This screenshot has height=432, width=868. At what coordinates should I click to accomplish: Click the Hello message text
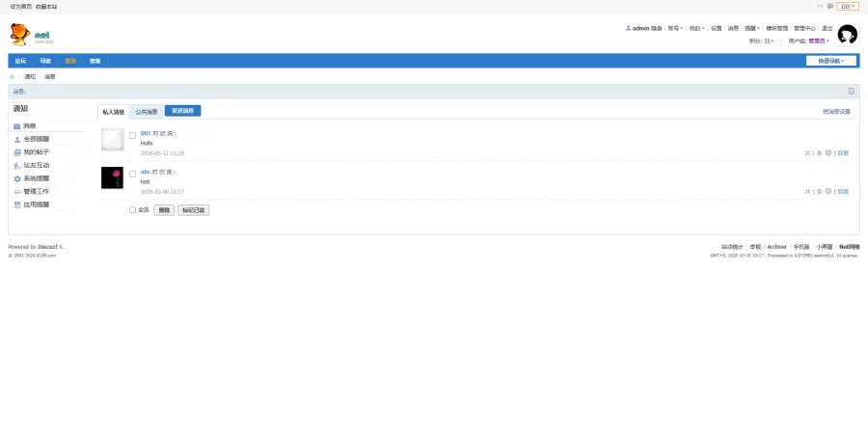point(147,144)
